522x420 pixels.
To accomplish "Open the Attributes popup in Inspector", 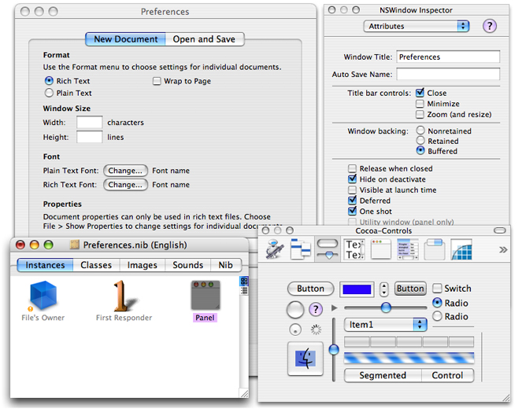I will tap(416, 26).
